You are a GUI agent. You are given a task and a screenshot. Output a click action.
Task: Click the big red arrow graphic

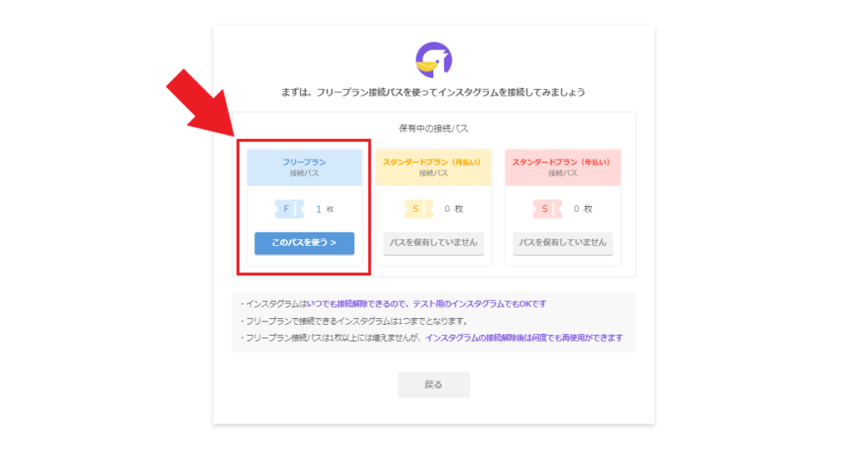tap(202, 103)
